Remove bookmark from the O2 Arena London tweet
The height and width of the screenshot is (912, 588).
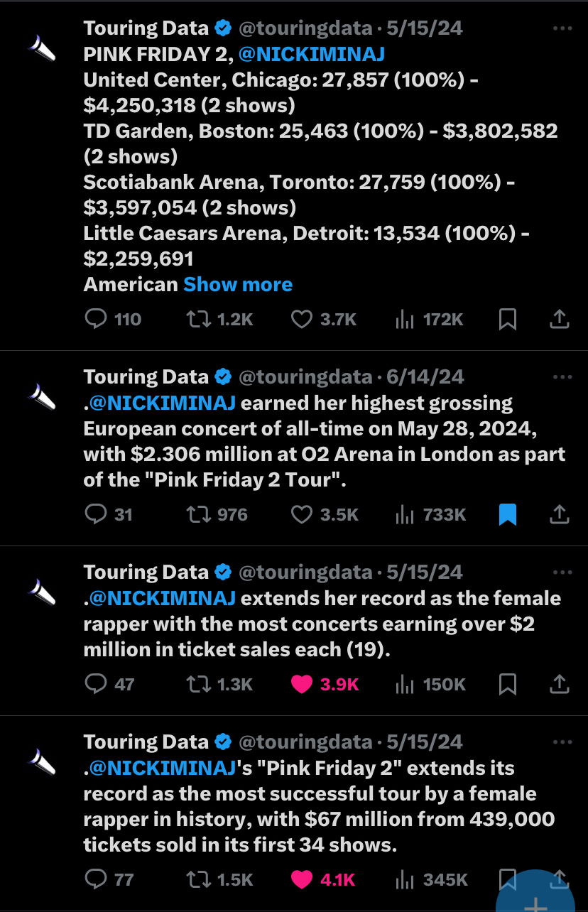[508, 514]
